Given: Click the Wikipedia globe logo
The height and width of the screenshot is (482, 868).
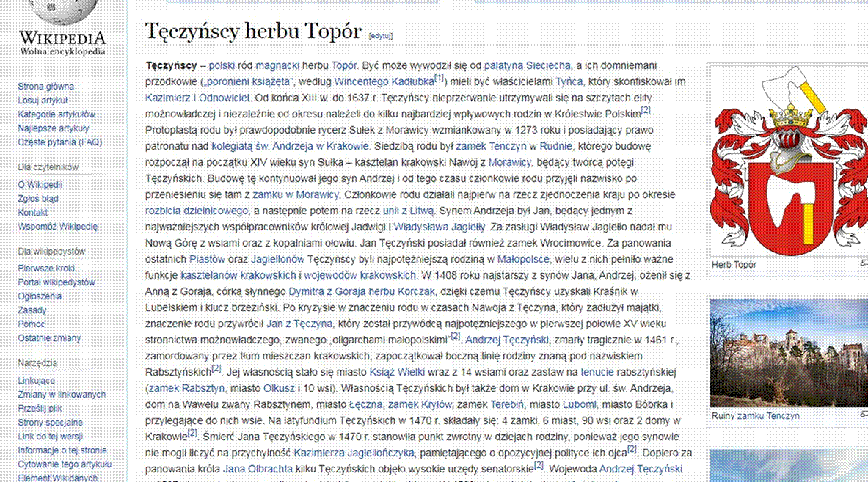Looking at the screenshot, I should (x=62, y=12).
